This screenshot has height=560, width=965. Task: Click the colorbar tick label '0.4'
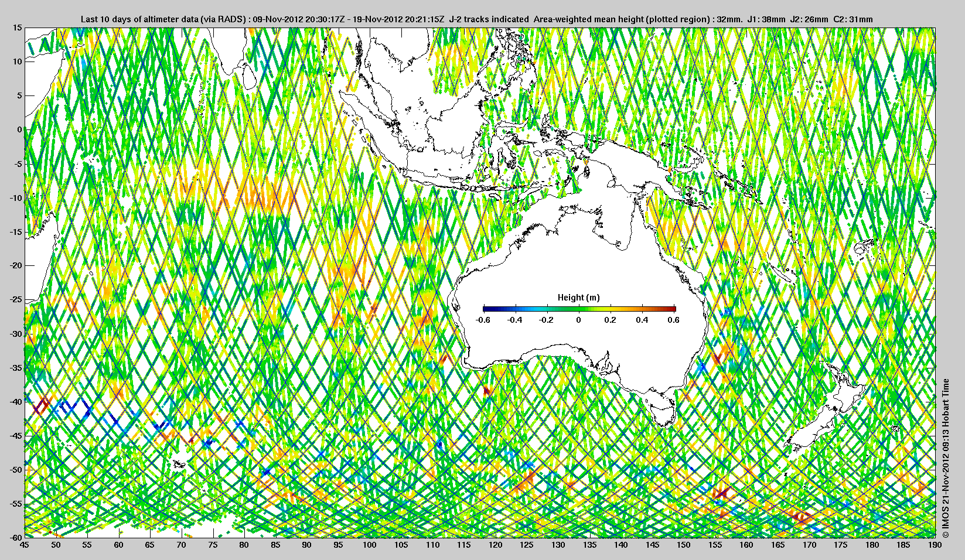click(x=642, y=320)
